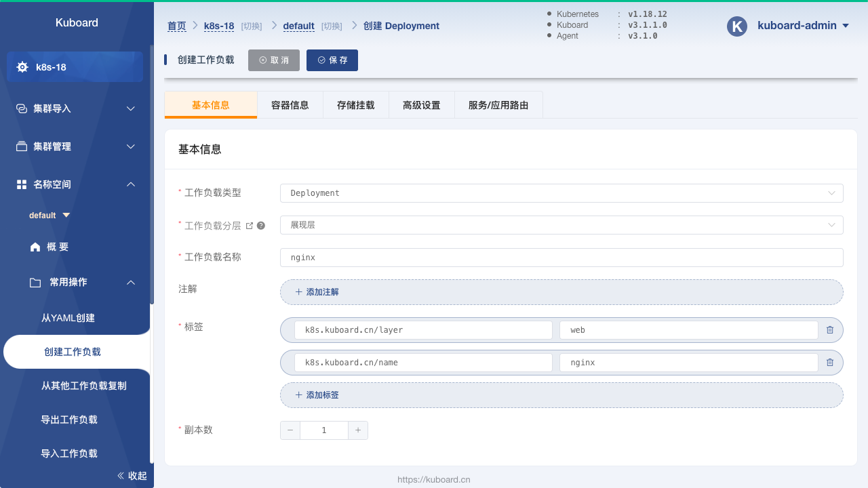Delete the k8s.kuboard.cn/layer label row
The image size is (868, 488).
830,330
